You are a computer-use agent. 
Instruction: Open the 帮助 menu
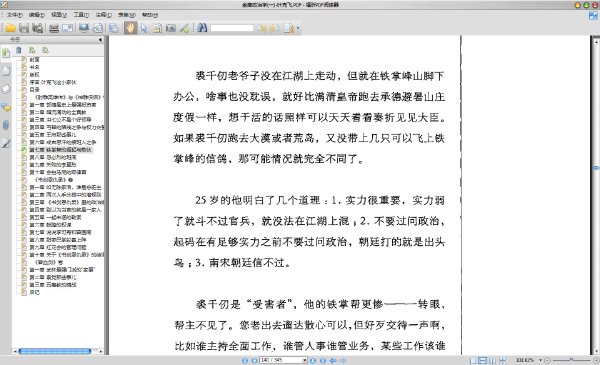150,15
